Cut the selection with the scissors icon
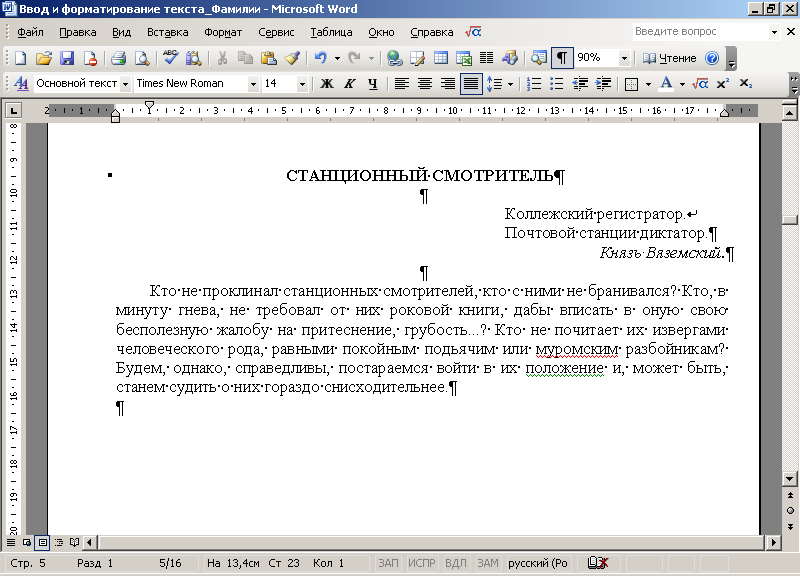 (222, 58)
